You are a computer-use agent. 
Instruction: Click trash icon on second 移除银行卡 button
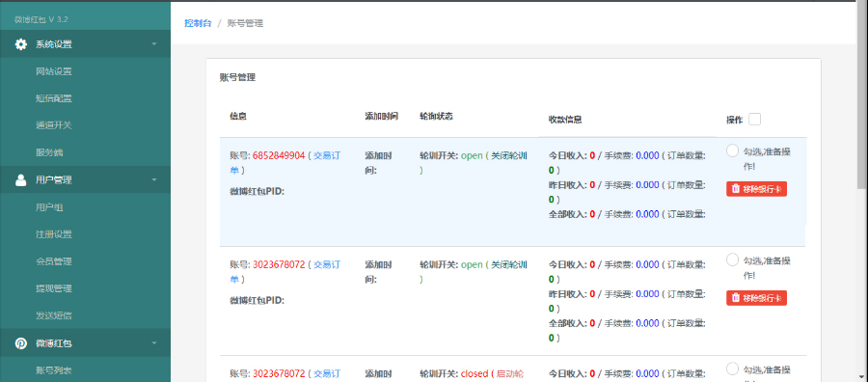pyautogui.click(x=736, y=298)
